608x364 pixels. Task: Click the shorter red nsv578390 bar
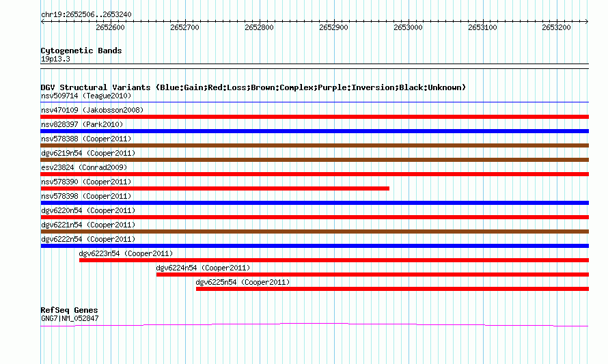tap(215, 188)
